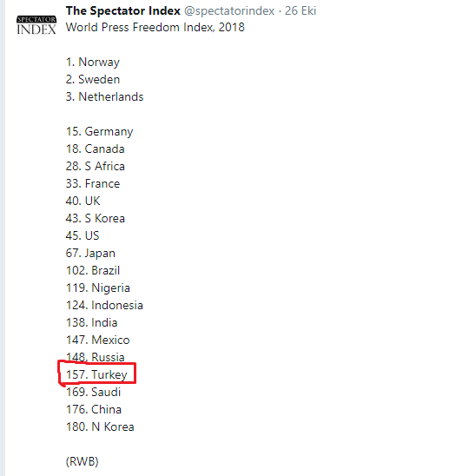Click the 45. US entry
The height and width of the screenshot is (476, 456).
[83, 236]
